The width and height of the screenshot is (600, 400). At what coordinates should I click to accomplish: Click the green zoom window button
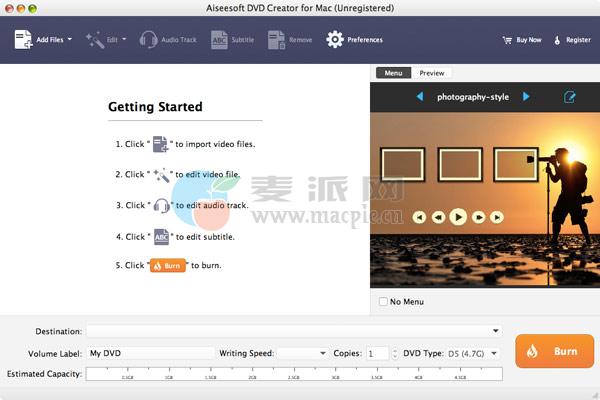pos(33,8)
